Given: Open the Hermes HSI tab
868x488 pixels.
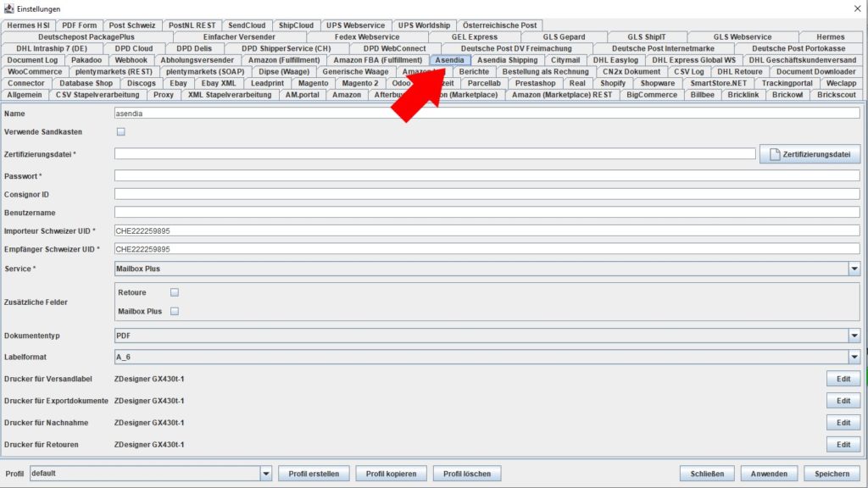Looking at the screenshot, I should click(x=28, y=25).
